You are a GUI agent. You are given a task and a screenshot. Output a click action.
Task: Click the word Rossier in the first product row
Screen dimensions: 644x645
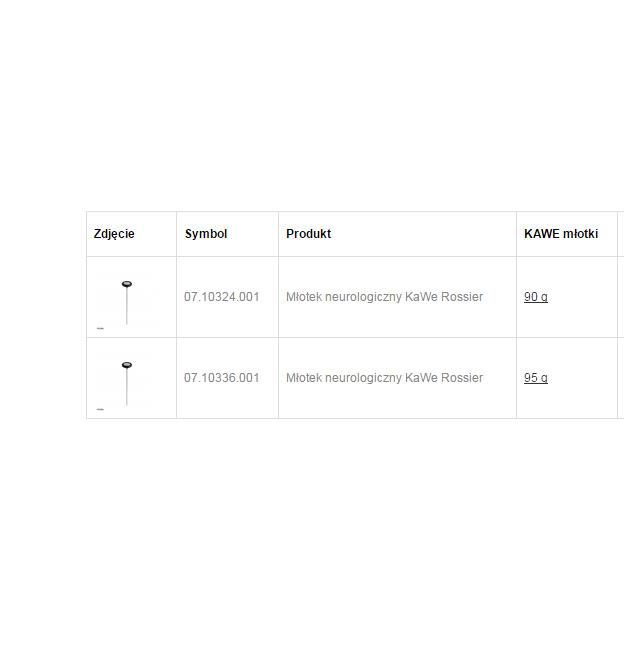pos(462,297)
